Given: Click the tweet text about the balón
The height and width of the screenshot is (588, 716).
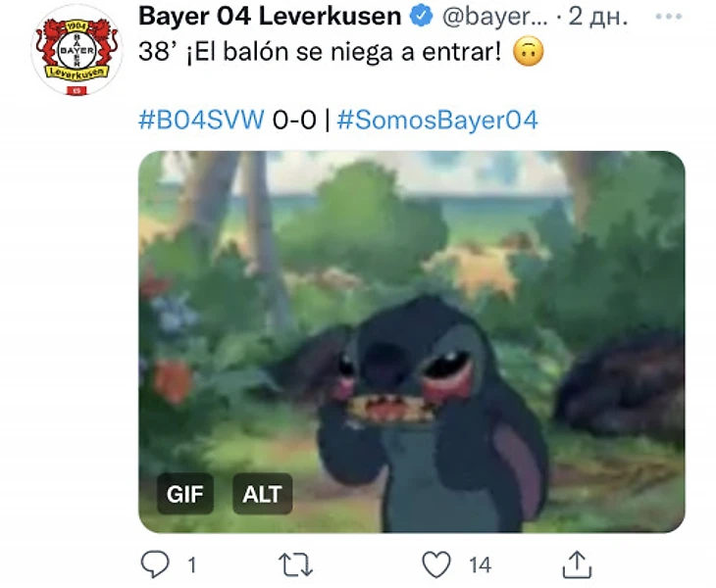Looking at the screenshot, I should point(320,52).
